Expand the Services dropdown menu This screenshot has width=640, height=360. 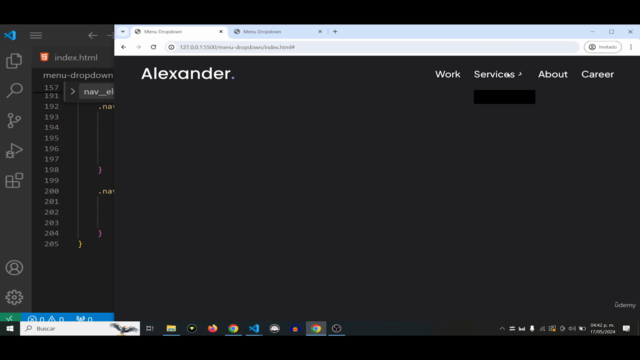498,74
